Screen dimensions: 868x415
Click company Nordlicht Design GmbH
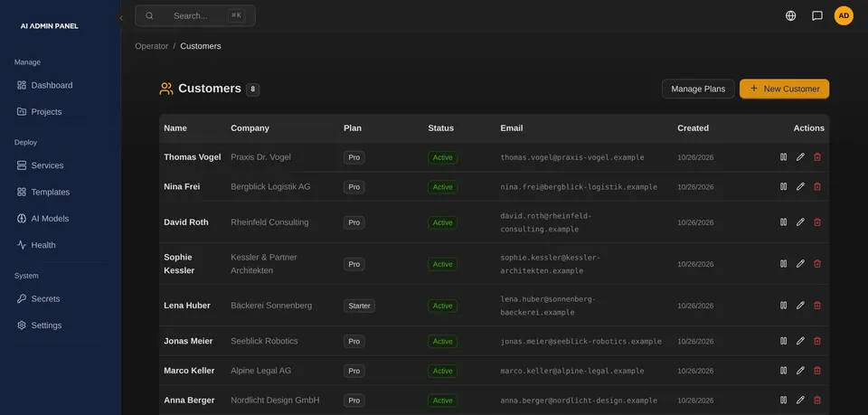click(275, 400)
